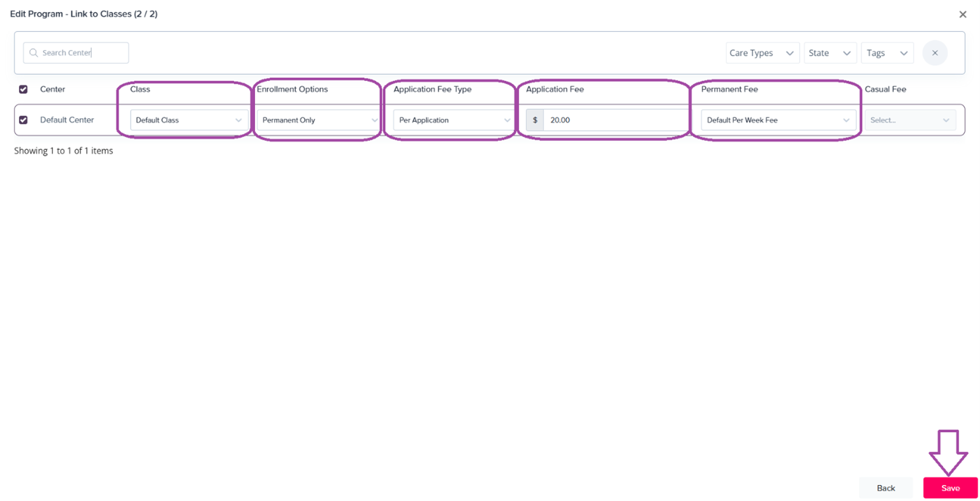Uncheck the Default Center row checkbox
The width and height of the screenshot is (980, 501).
coord(23,119)
